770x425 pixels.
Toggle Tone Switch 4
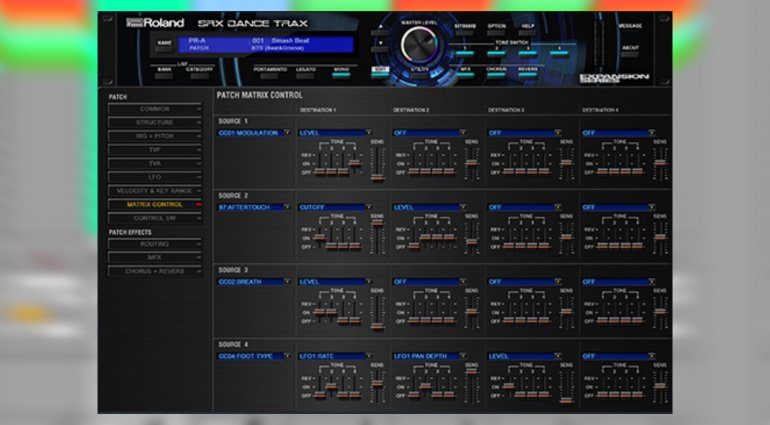(559, 51)
